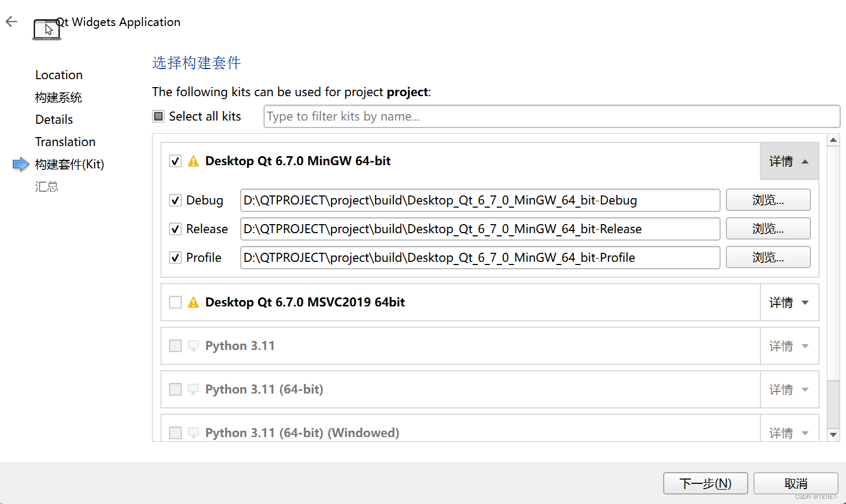Click the Qt Widgets Application wizard icon

[x=47, y=29]
